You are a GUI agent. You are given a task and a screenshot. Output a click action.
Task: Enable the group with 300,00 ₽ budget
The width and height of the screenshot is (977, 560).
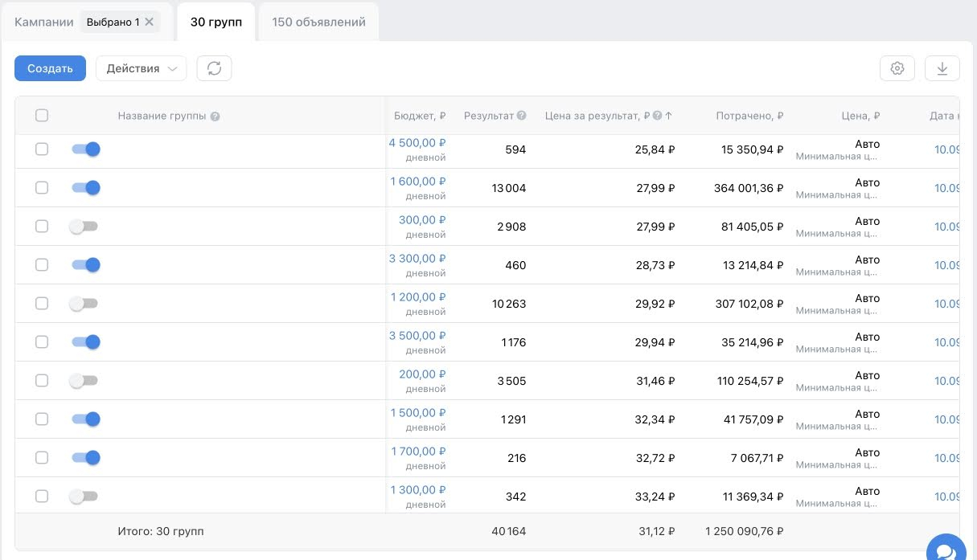(x=84, y=227)
